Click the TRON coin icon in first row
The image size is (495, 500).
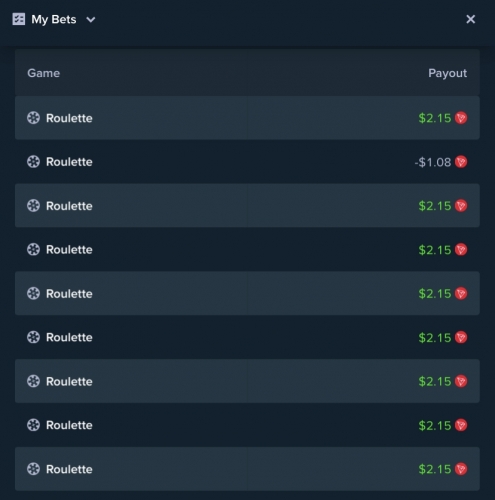[461, 118]
